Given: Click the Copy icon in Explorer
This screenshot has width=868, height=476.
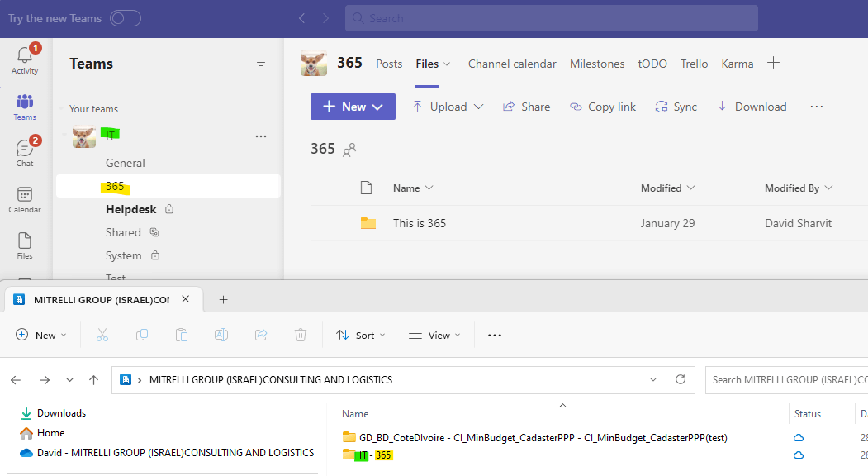Looking at the screenshot, I should click(x=142, y=335).
